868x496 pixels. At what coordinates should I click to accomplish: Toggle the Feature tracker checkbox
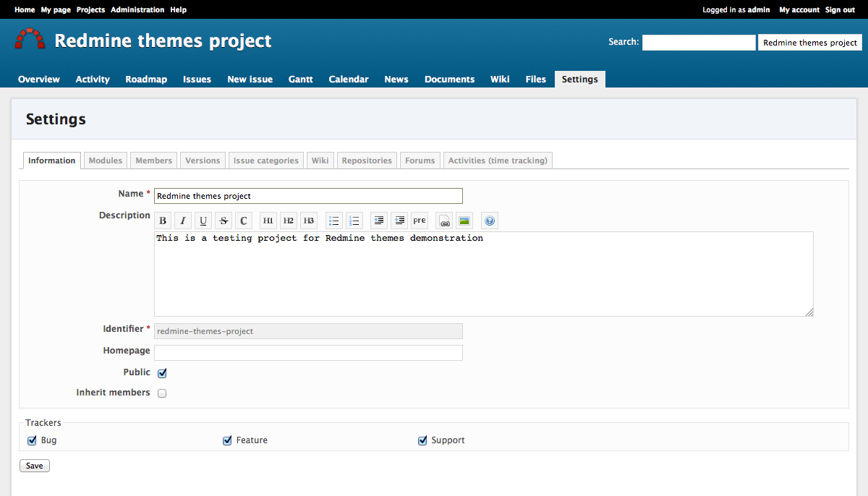[227, 440]
